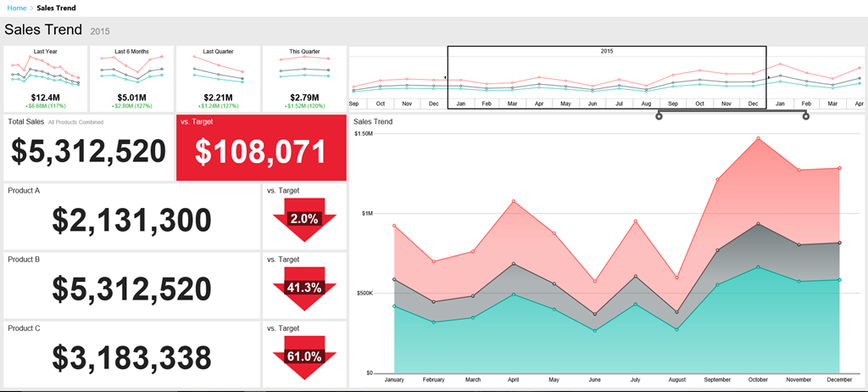
Task: Click the Product B 41.3% down arrow
Action: point(304,288)
